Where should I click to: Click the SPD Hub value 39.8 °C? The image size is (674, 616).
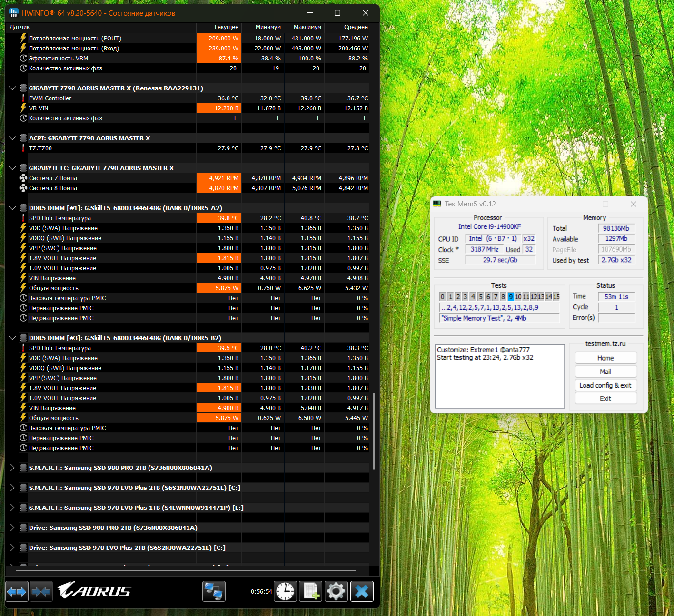(x=219, y=218)
